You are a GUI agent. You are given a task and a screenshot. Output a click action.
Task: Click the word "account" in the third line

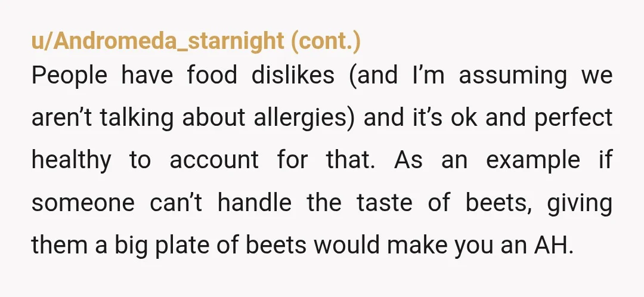click(x=214, y=160)
